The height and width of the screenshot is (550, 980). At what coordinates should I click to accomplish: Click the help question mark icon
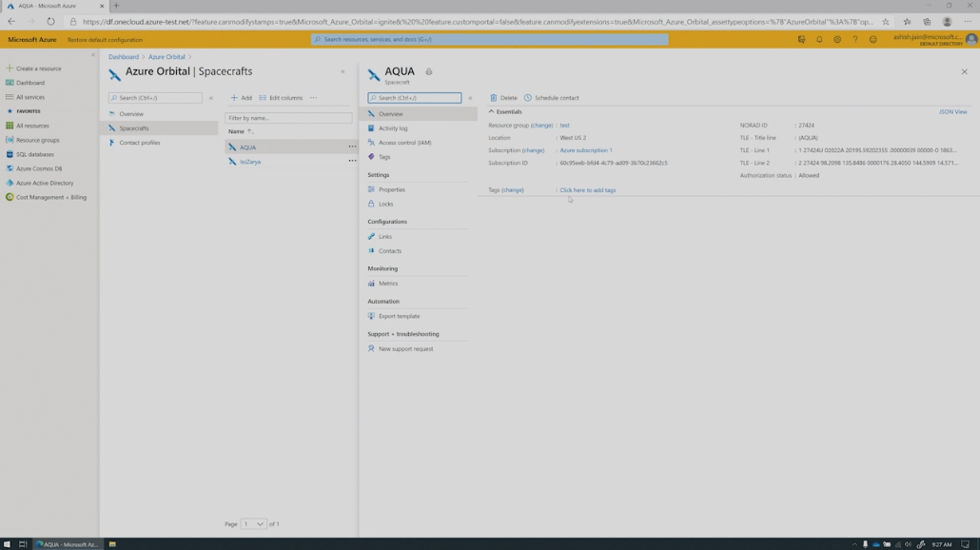tap(855, 40)
